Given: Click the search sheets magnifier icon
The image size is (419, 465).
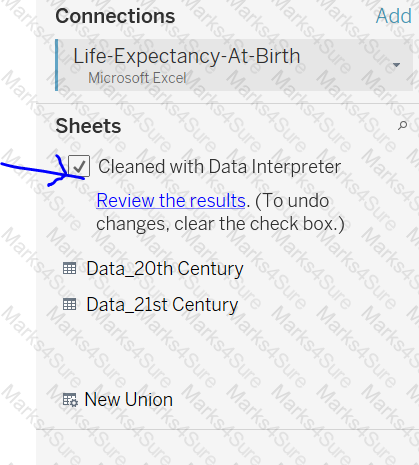Looking at the screenshot, I should tap(403, 126).
